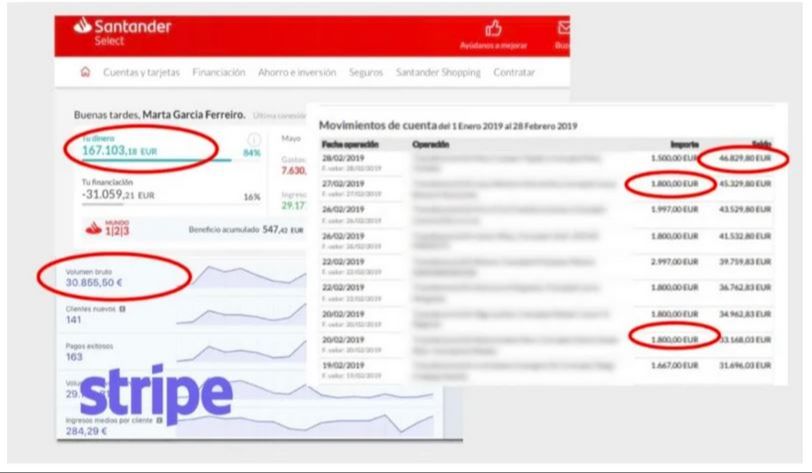Image resolution: width=812 pixels, height=473 pixels.
Task: Open the Santander Shopping menu
Action: (x=438, y=72)
